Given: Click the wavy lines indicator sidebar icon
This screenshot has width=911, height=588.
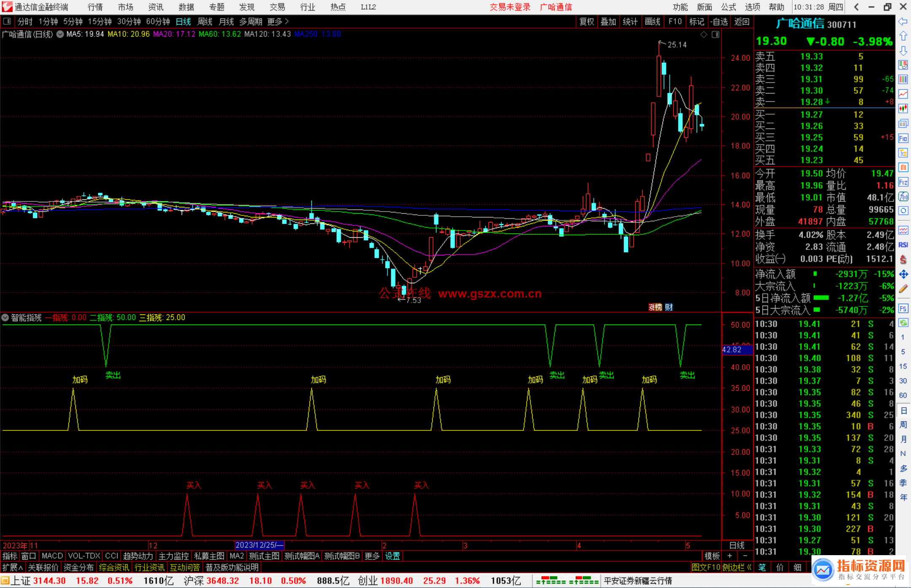Looking at the screenshot, I should (903, 230).
